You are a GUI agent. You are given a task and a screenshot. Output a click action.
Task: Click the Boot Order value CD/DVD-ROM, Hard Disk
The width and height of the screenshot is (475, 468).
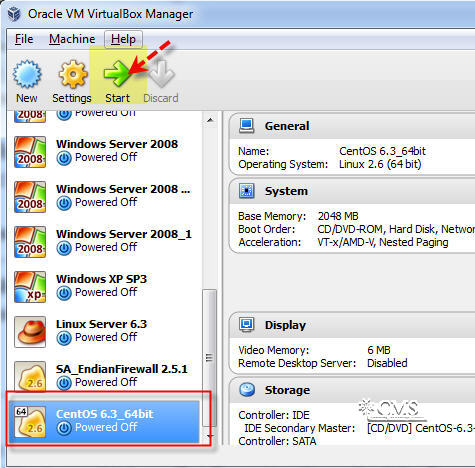[396, 229]
